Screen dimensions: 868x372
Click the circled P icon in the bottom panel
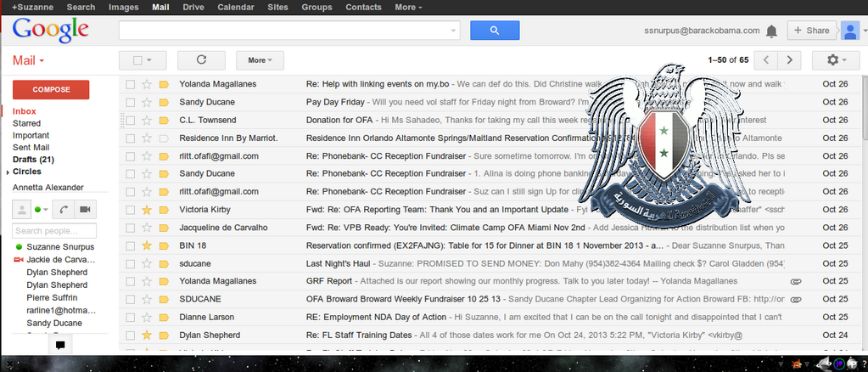(x=840, y=364)
